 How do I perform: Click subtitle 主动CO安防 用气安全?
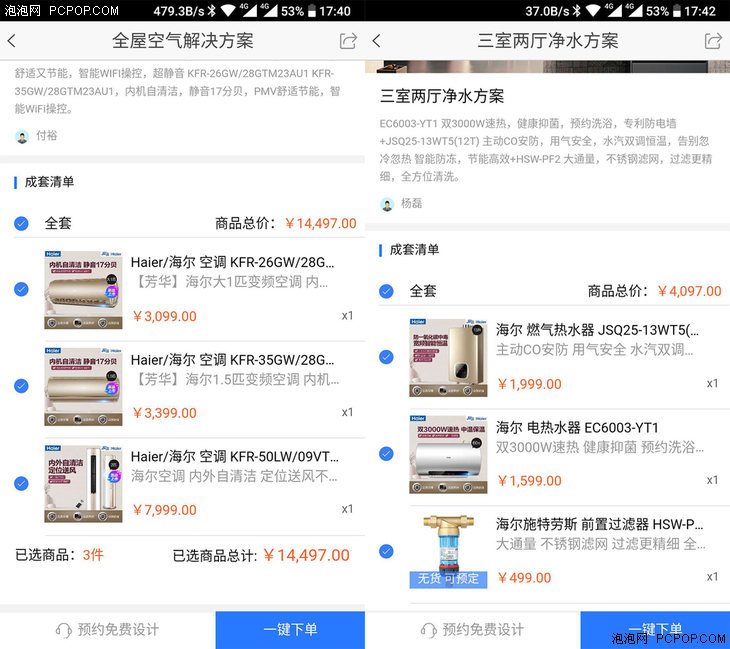(x=595, y=350)
